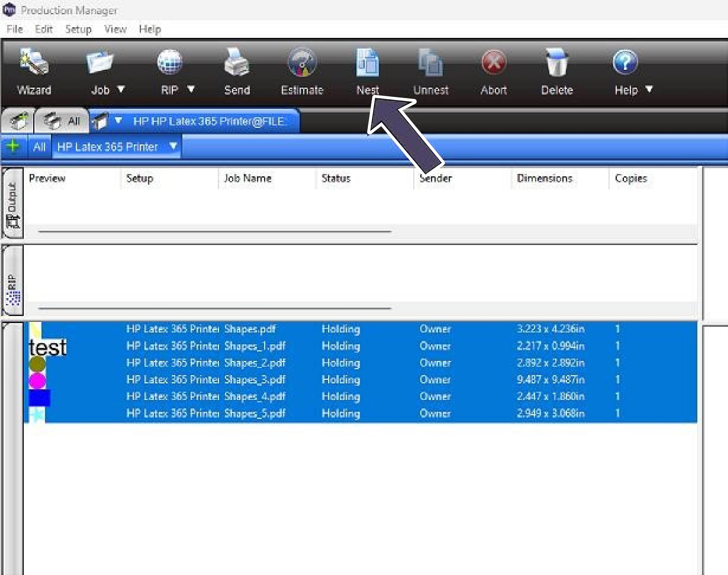The width and height of the screenshot is (728, 575).
Task: Toggle the Output queue side tab
Action: (x=13, y=203)
